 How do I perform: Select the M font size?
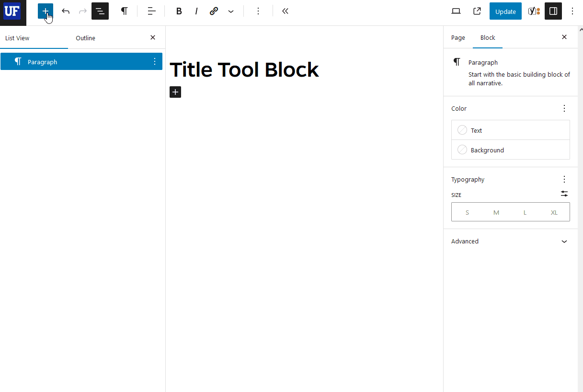click(x=496, y=212)
